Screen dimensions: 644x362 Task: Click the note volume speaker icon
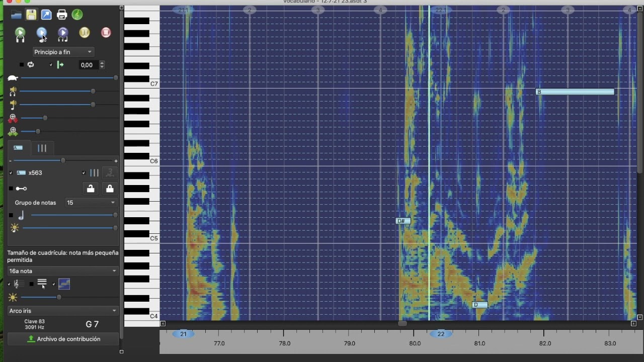pos(13,105)
